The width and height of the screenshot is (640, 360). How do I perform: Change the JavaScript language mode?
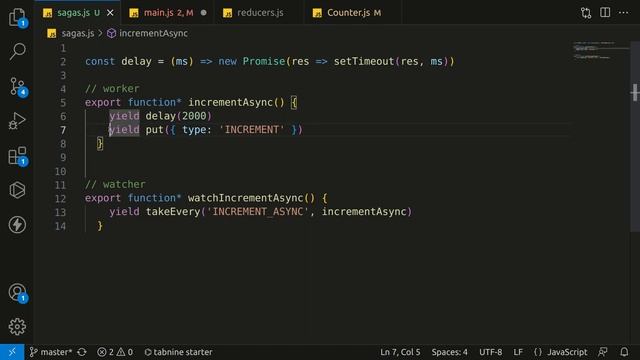point(567,352)
